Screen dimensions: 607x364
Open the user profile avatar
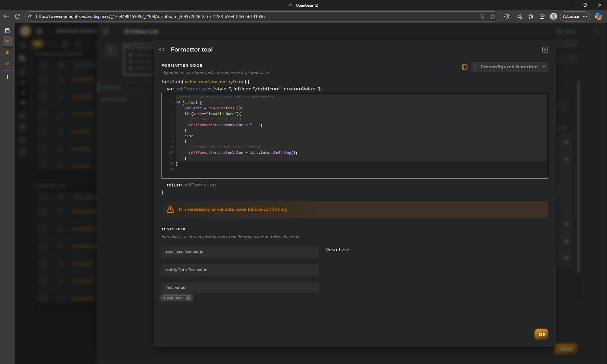[x=553, y=16]
